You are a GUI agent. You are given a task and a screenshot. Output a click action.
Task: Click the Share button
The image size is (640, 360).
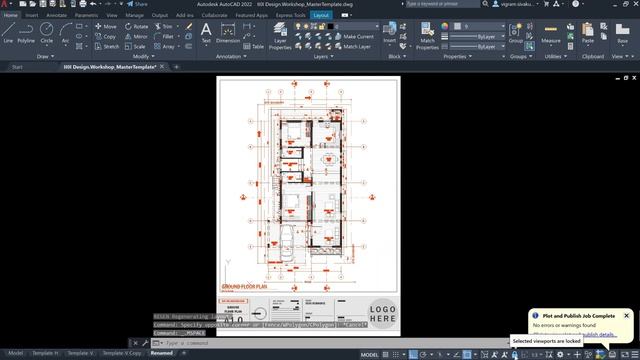(138, 4)
